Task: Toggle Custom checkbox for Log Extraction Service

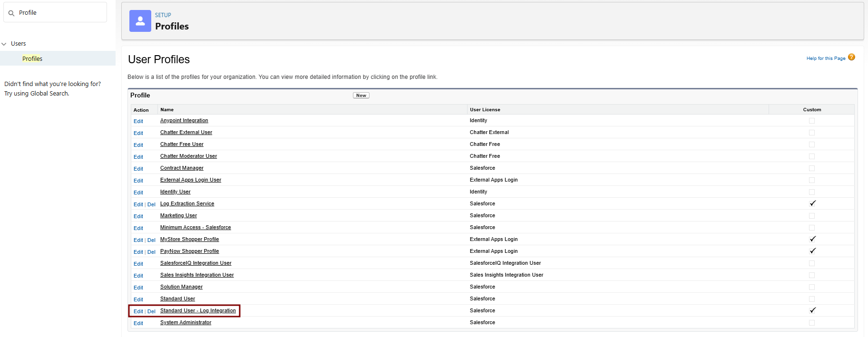Action: point(812,203)
